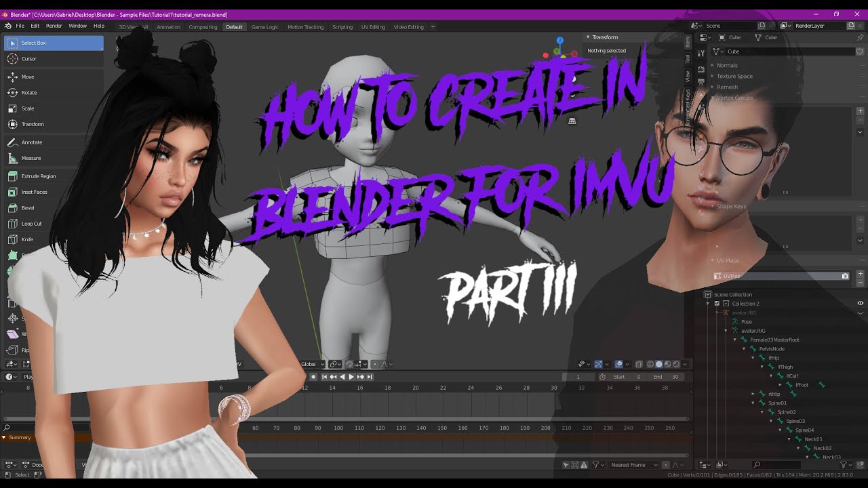Toggle the auto keying record button
This screenshot has height=488, width=868.
(313, 377)
